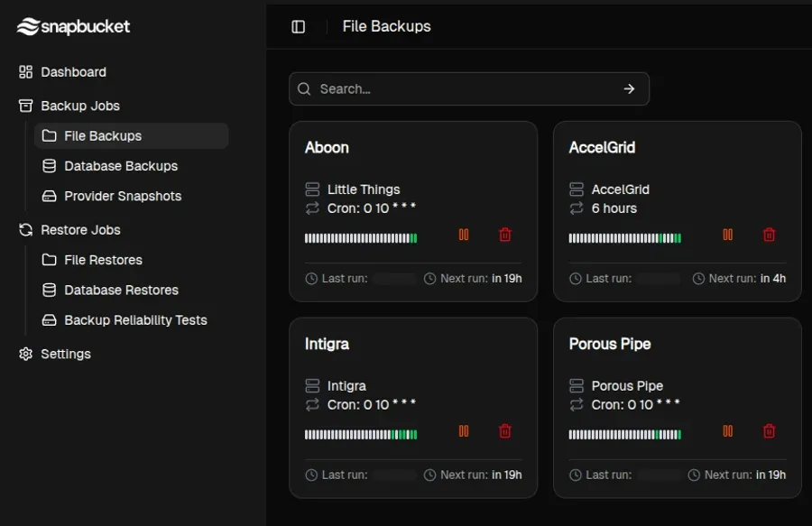Pause the Aboon backup job
Image resolution: width=812 pixels, height=526 pixels.
(x=464, y=235)
